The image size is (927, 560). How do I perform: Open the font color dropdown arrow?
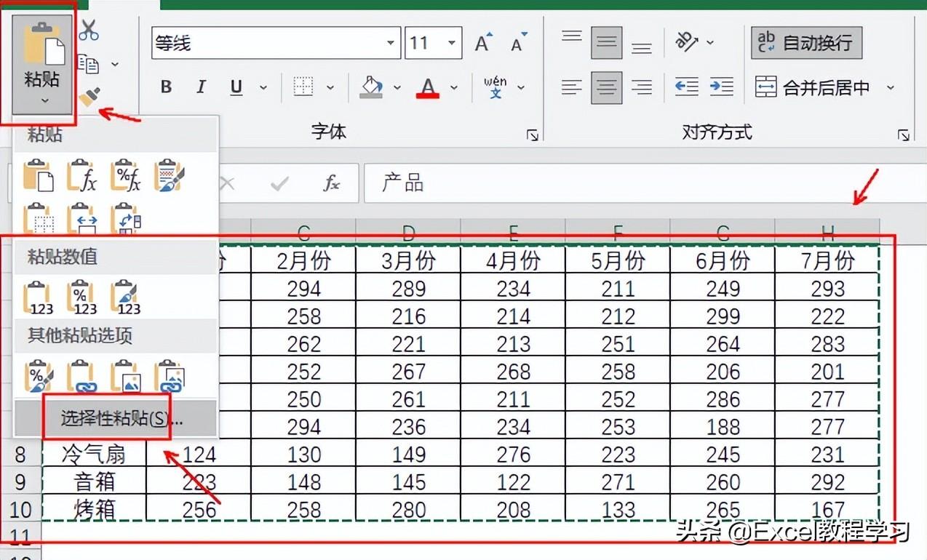[454, 88]
